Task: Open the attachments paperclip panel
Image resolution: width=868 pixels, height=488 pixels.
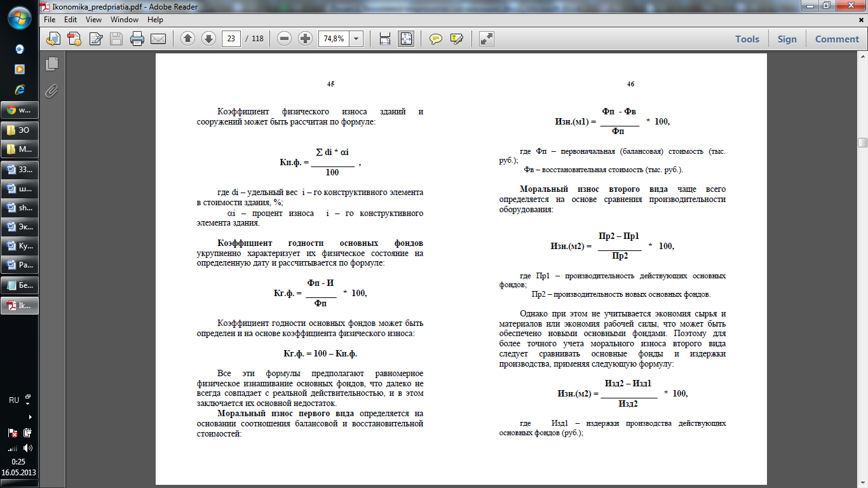Action: point(52,90)
